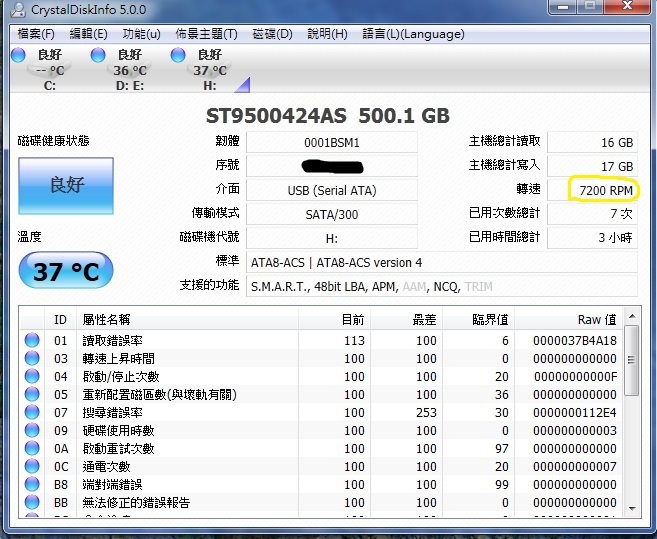The height and width of the screenshot is (539, 657).
Task: Click the 37 °C temperature button
Action: pyautogui.click(x=66, y=270)
